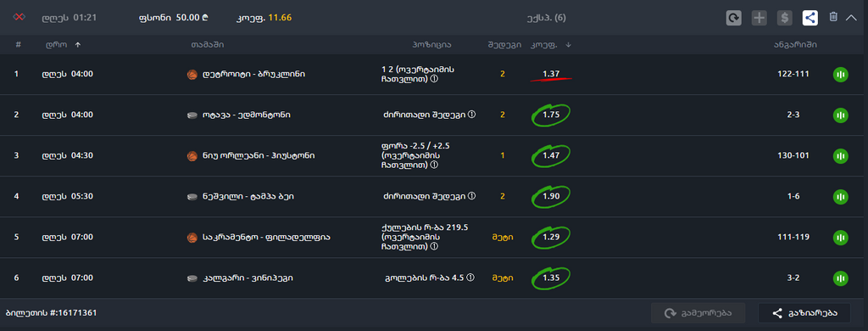Open green statistics icon for score 130-101
This screenshot has width=868, height=331.
pos(841,156)
